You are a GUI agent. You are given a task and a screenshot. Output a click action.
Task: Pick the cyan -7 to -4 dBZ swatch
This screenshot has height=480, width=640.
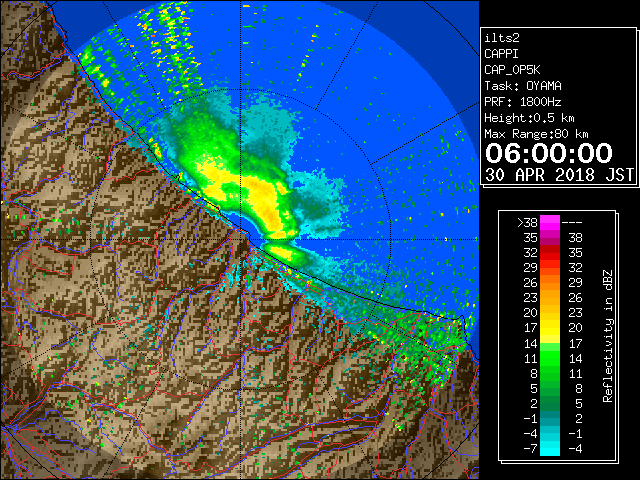pos(550,448)
